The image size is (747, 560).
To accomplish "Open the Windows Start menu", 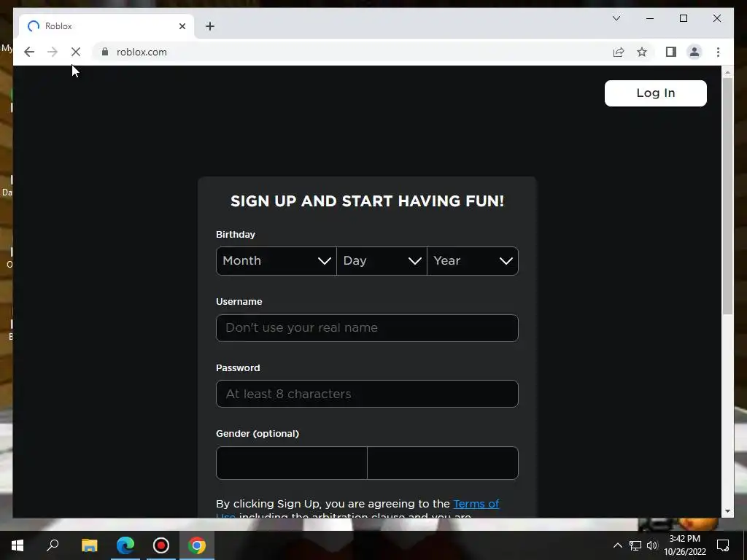I will point(18,545).
